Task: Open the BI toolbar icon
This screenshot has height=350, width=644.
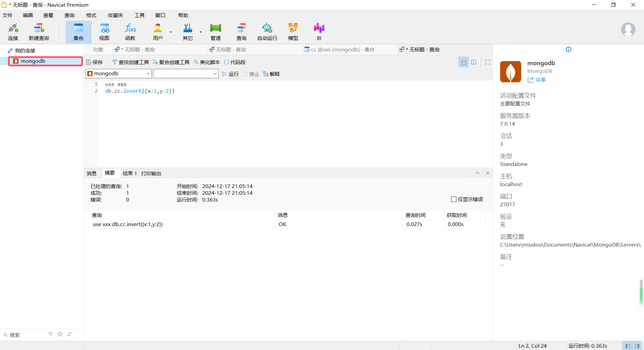Action: tap(319, 32)
